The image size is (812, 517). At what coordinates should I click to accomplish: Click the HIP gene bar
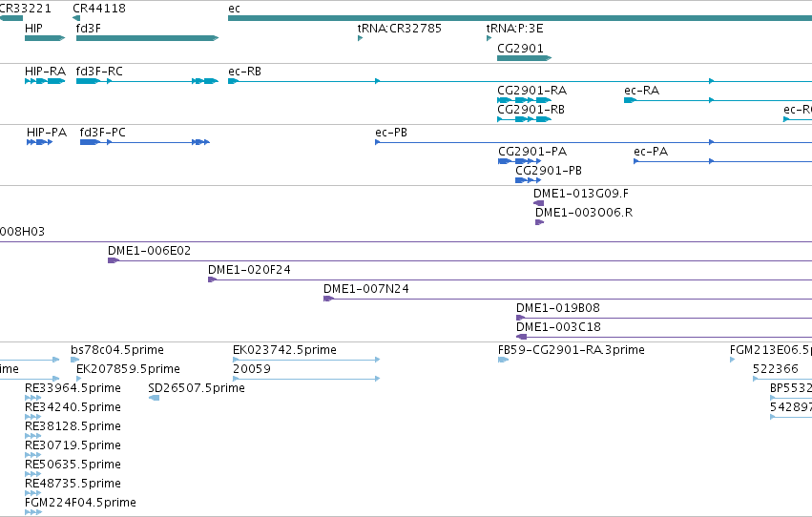pyautogui.click(x=45, y=38)
